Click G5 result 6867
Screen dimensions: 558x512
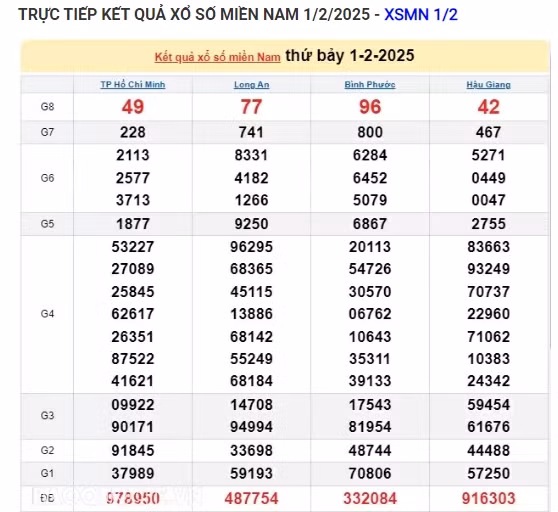click(370, 224)
